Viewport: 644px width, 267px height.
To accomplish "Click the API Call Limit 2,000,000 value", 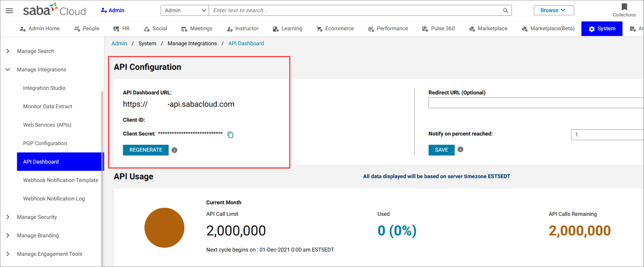I will click(236, 231).
